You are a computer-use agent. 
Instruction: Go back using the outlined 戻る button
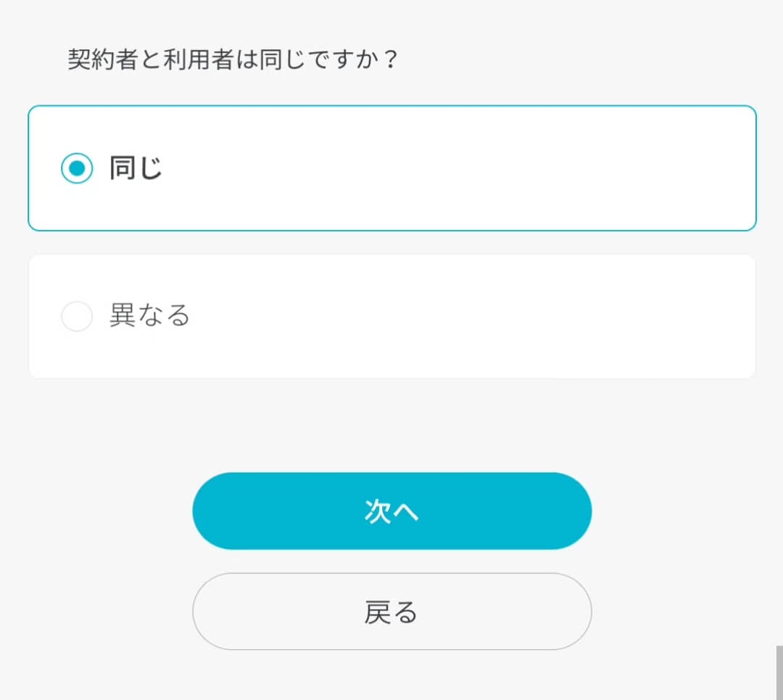(392, 612)
